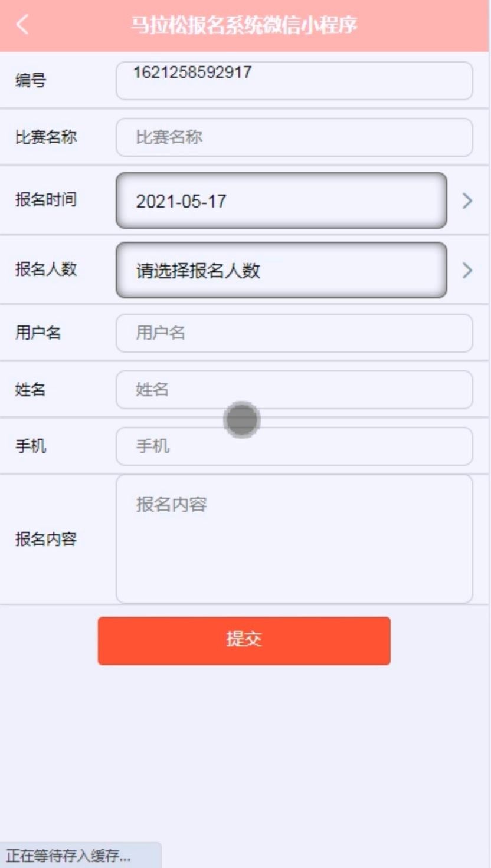Click the 正在等待存入缓存 status message
This screenshot has width=491, height=868.
(68, 856)
